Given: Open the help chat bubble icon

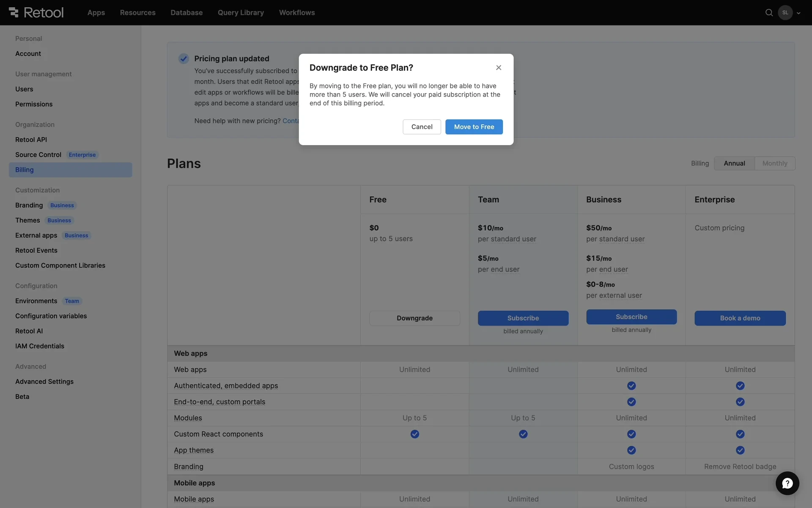Looking at the screenshot, I should [x=787, y=483].
